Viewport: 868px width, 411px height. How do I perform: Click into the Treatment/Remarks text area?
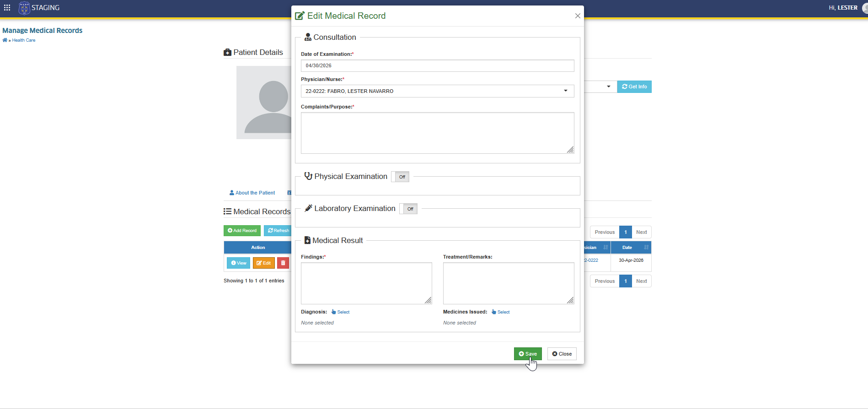click(x=509, y=283)
